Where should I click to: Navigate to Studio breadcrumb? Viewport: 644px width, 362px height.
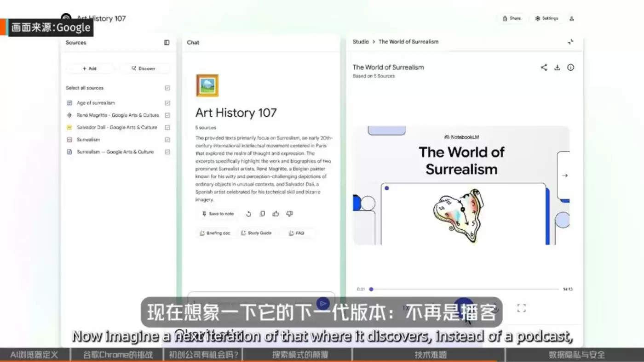(x=361, y=42)
